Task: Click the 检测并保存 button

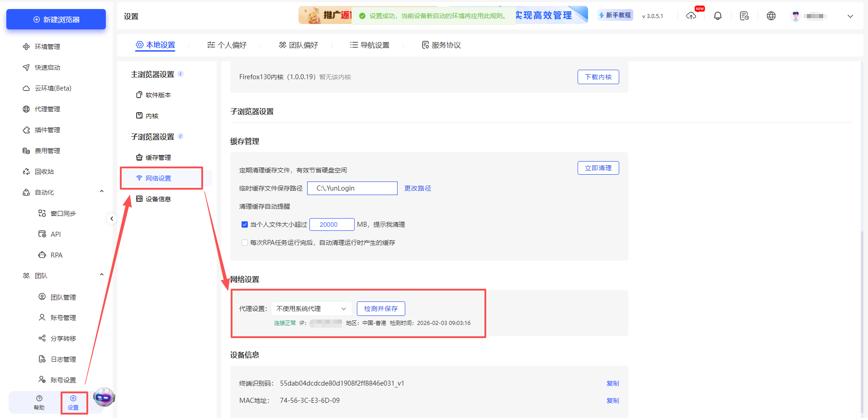Action: tap(381, 308)
